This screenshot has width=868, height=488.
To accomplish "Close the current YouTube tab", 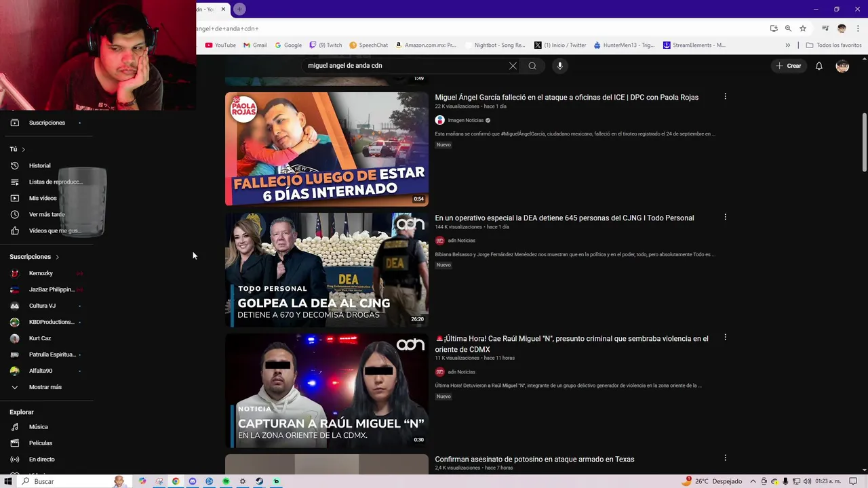I will pyautogui.click(x=223, y=9).
